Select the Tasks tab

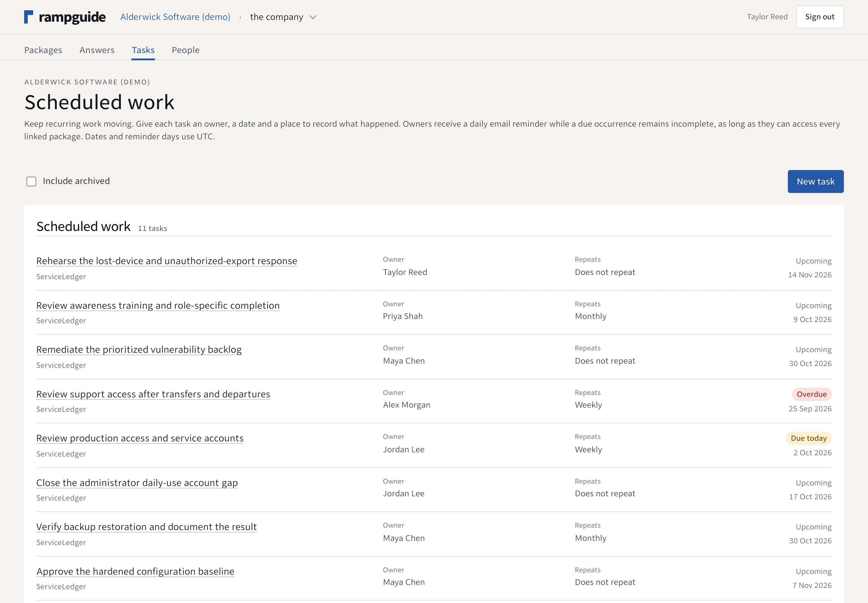point(143,50)
